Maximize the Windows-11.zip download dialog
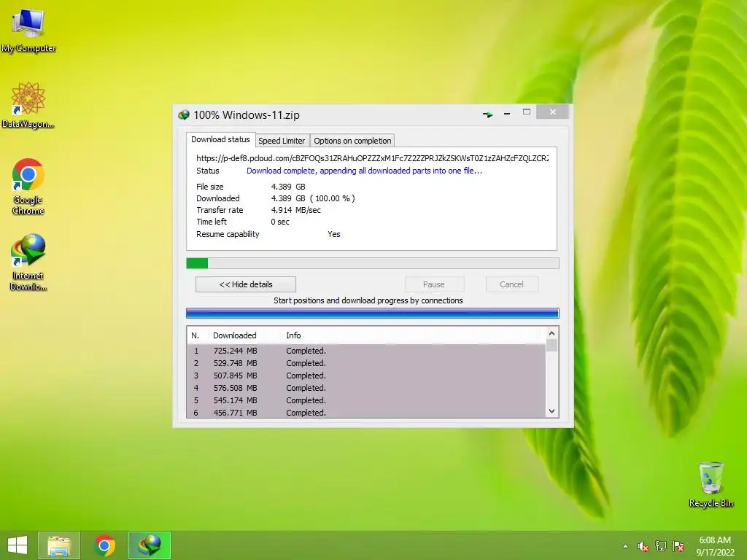Screen dimensions: 747x560 pos(527,112)
